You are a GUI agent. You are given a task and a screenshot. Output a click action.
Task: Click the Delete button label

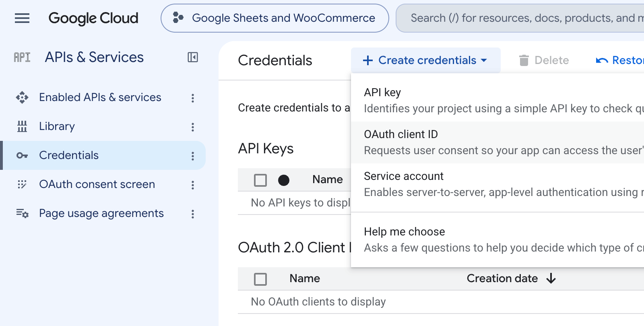pyautogui.click(x=551, y=60)
